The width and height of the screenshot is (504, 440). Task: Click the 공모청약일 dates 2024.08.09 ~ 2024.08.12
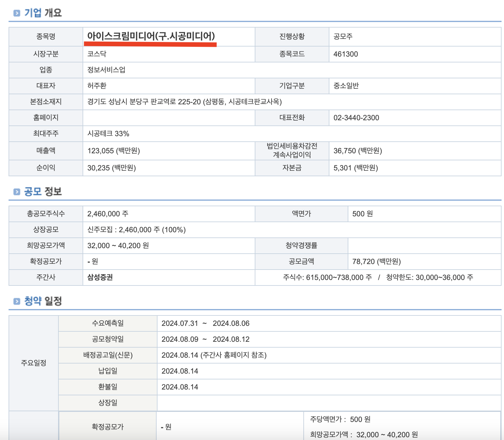(x=206, y=339)
